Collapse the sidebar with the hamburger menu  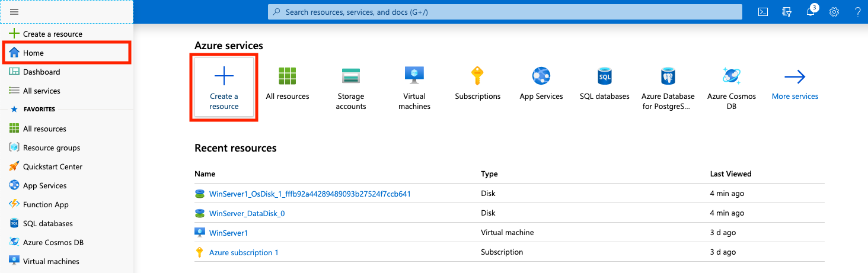(15, 12)
